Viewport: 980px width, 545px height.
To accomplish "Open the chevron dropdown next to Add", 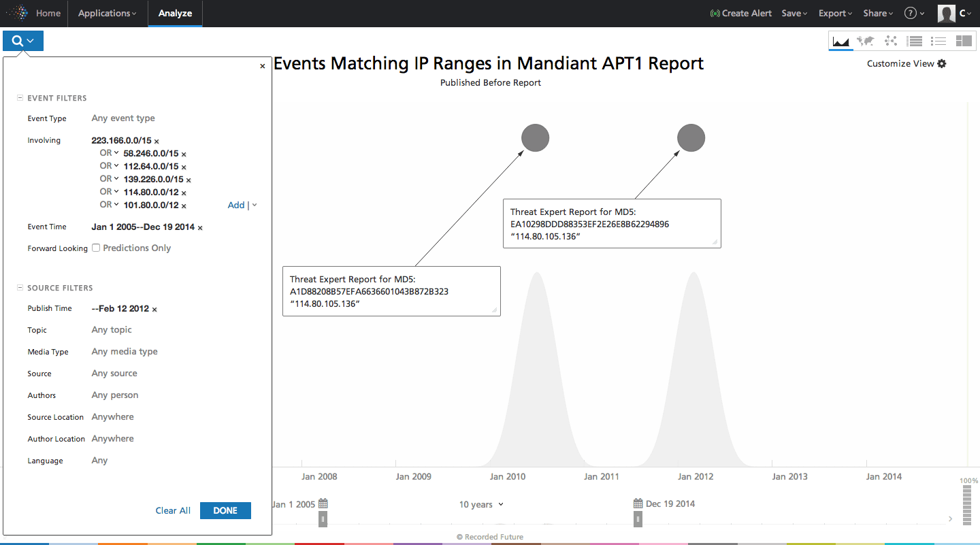I will point(255,205).
